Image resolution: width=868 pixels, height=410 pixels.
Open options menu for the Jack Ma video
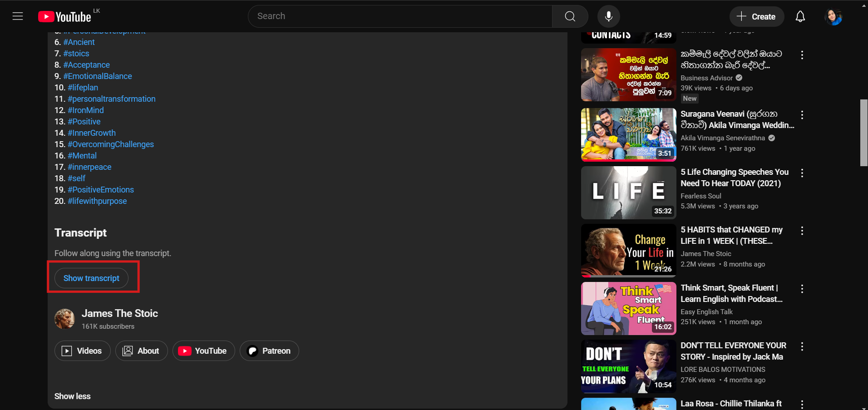[802, 346]
